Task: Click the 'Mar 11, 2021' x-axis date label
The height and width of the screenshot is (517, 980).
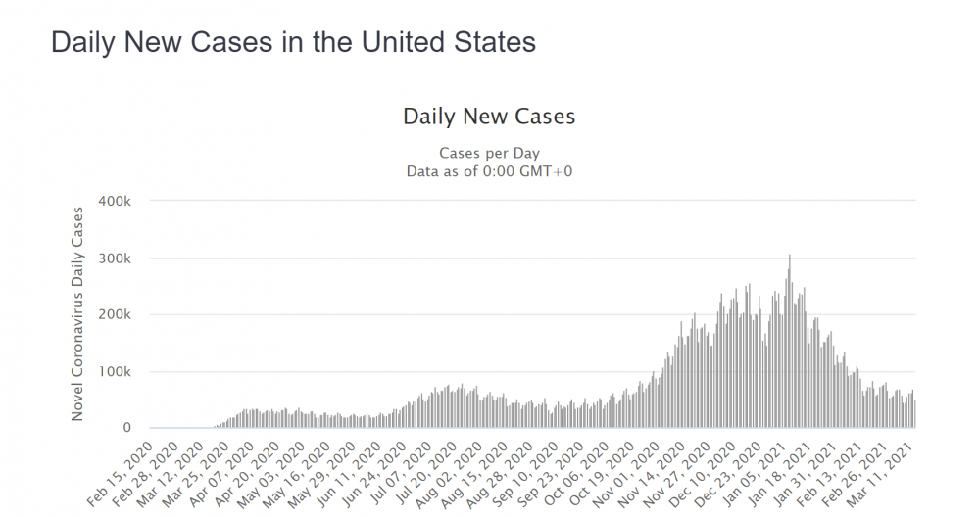Action: pos(884,475)
